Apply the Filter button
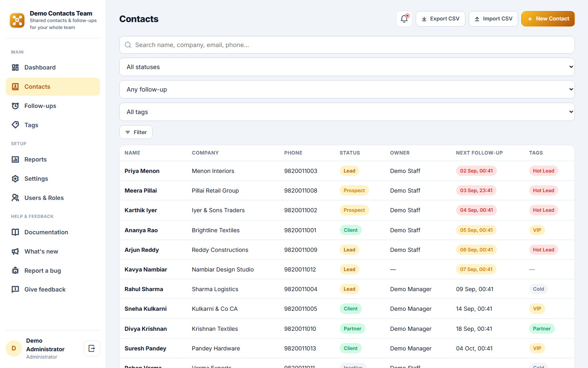This screenshot has height=368, width=588. [136, 132]
